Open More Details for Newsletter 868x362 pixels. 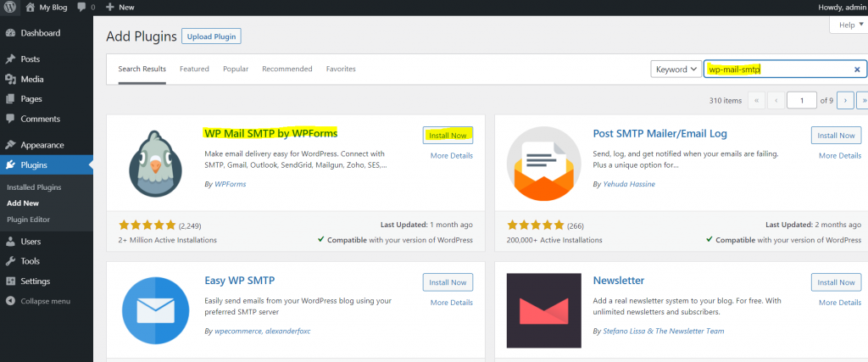pos(840,303)
